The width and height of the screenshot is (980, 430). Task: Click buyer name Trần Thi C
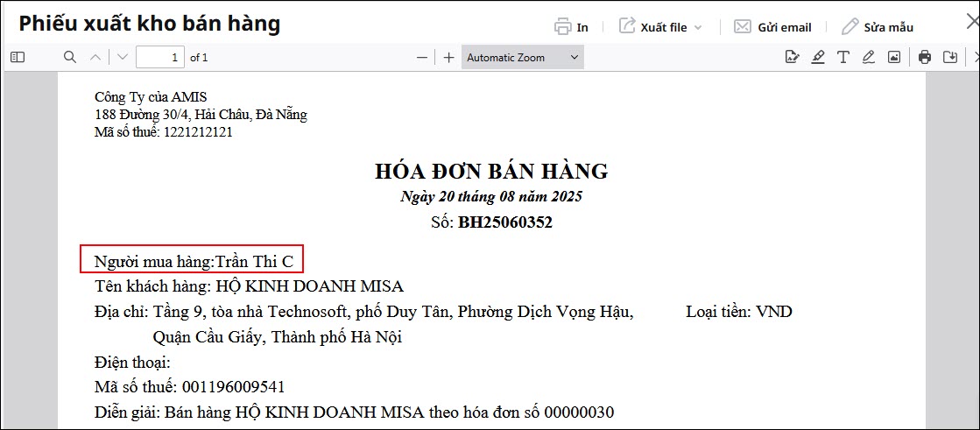(254, 262)
